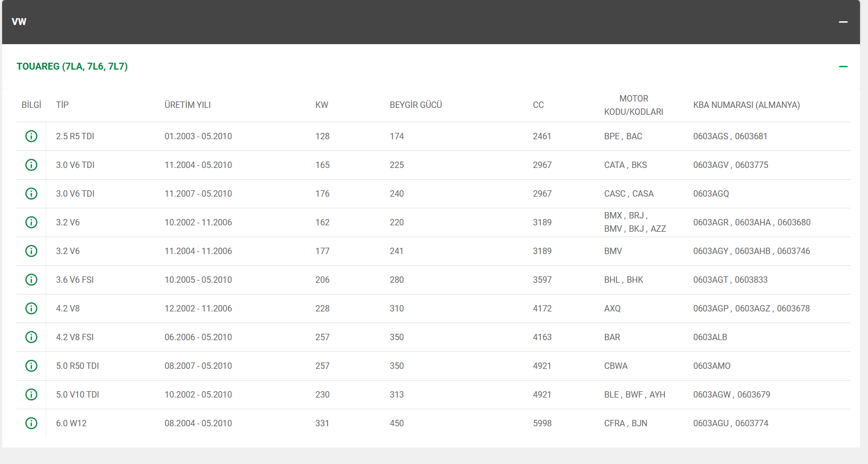This screenshot has height=464, width=868.
Task: Click the TOUAREG (7LA, 7L6, 7L7) heading
Action: click(72, 66)
